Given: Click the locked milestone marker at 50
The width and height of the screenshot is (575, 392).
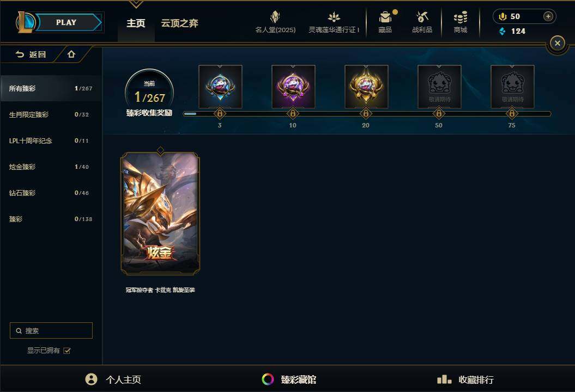Looking at the screenshot, I should click(x=439, y=114).
